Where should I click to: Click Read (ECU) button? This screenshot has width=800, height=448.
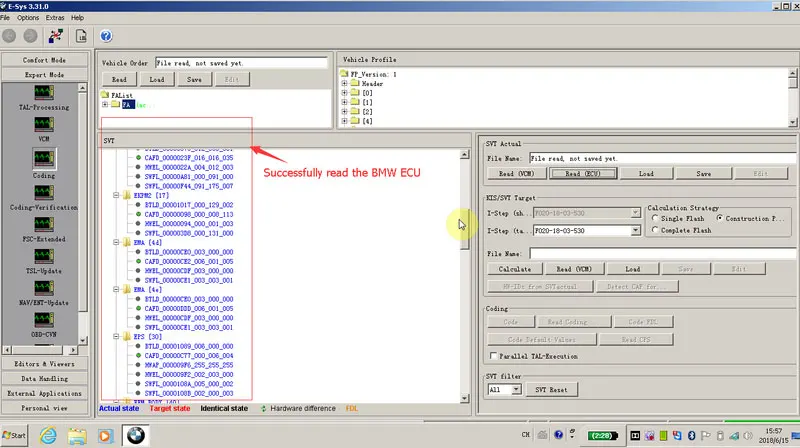(x=583, y=173)
